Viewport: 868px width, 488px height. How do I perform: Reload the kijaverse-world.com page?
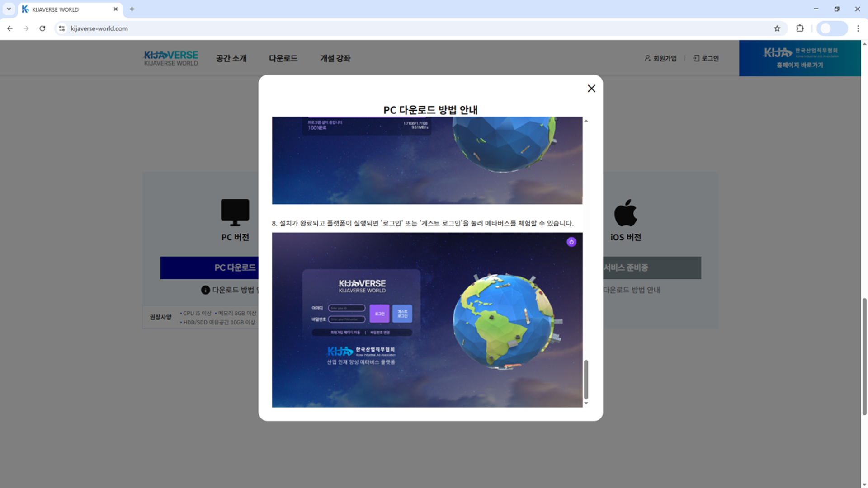point(42,28)
